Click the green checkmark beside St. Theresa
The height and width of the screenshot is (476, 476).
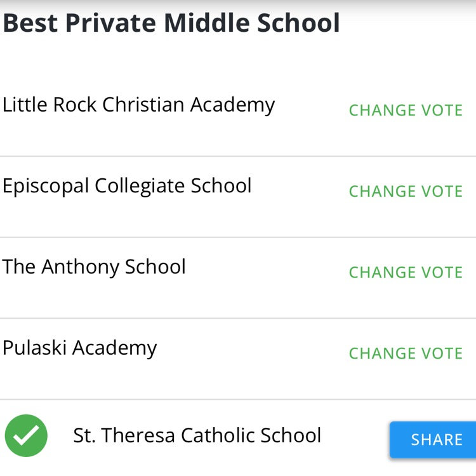(26, 435)
